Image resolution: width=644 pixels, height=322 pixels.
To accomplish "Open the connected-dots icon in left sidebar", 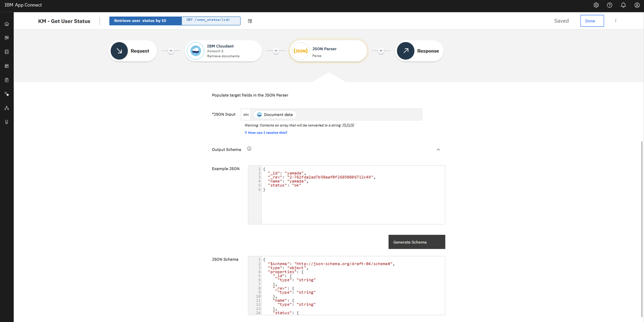I will [x=7, y=94].
